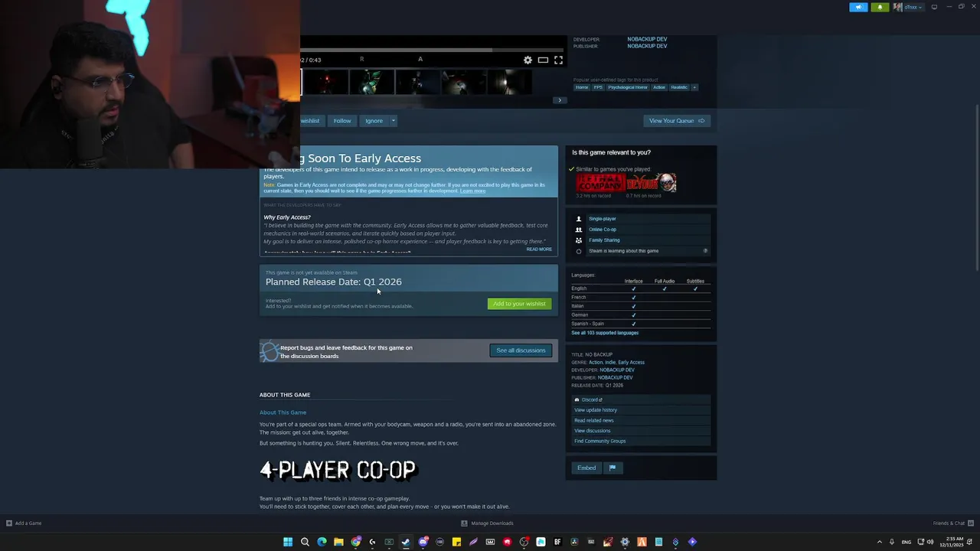Click the volume icon in system tray
Viewport: 980px width, 551px height.
pyautogui.click(x=930, y=542)
